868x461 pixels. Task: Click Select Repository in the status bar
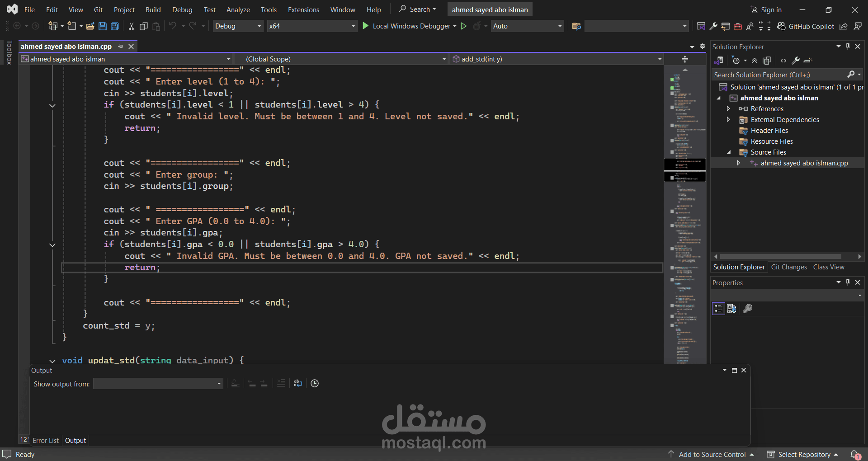(x=803, y=455)
